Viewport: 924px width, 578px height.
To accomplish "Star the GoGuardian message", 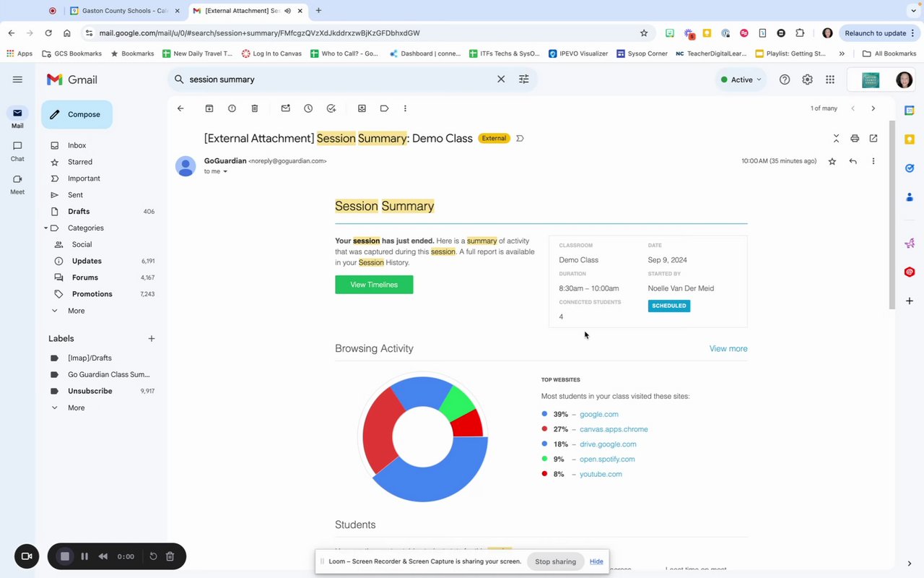I will point(832,161).
